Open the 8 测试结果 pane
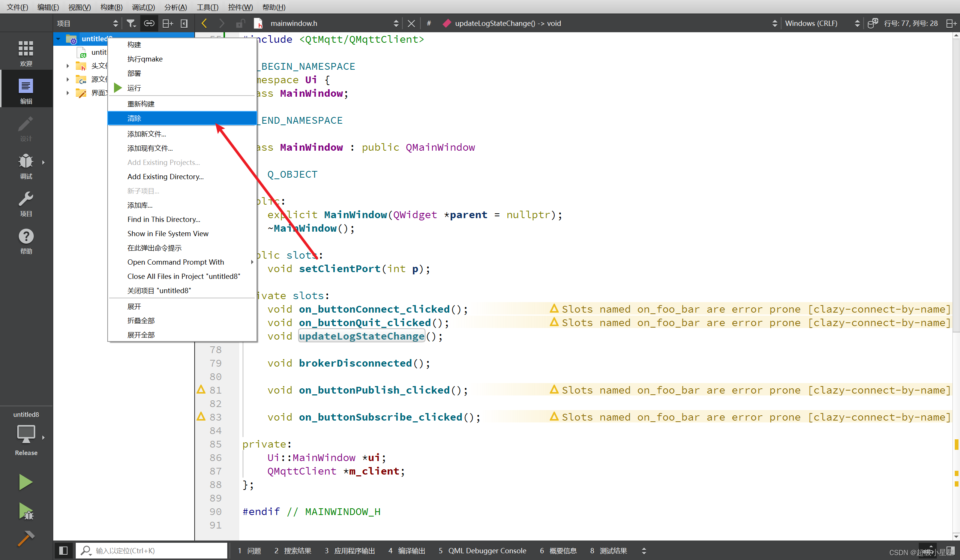The width and height of the screenshot is (960, 560). tap(608, 551)
